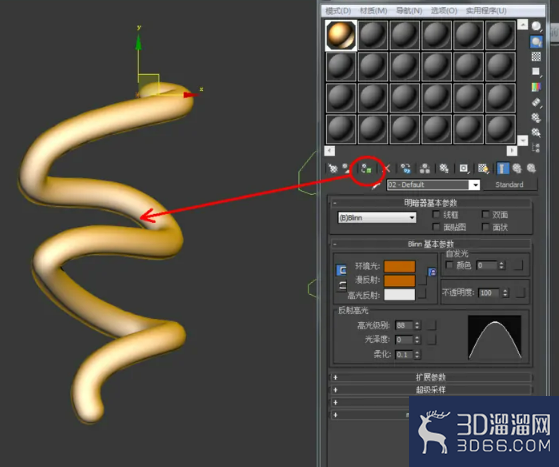Click the Select by Material icon

click(x=536, y=133)
